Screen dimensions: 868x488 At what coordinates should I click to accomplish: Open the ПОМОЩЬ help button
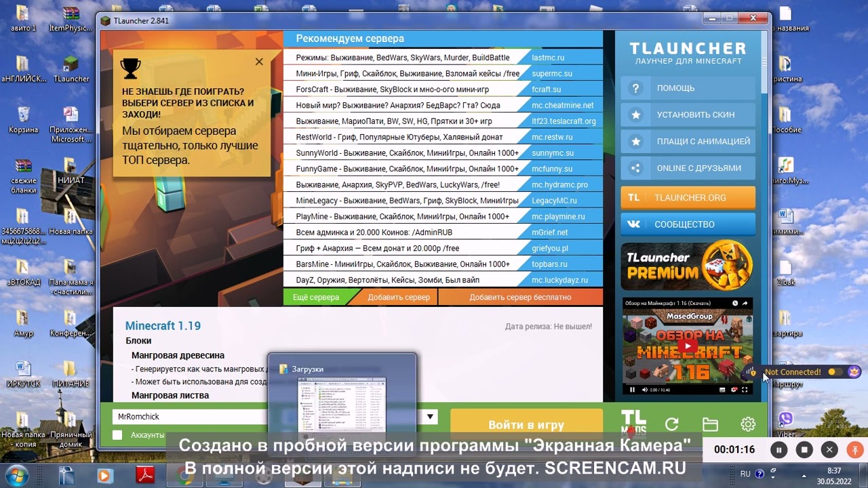coord(688,88)
